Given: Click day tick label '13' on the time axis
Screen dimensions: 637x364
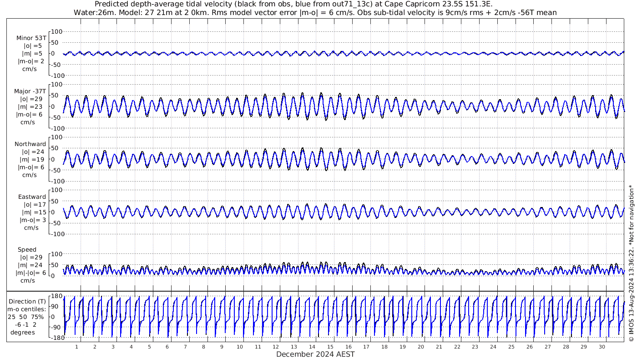Looking at the screenshot, I should (x=294, y=347).
